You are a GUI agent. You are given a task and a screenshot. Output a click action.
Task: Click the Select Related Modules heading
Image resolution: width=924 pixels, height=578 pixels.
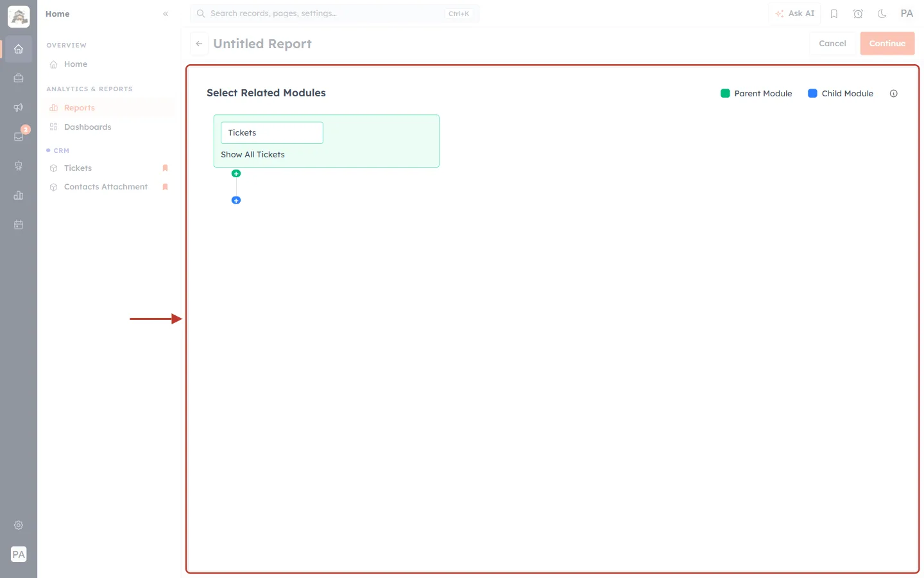pos(266,93)
